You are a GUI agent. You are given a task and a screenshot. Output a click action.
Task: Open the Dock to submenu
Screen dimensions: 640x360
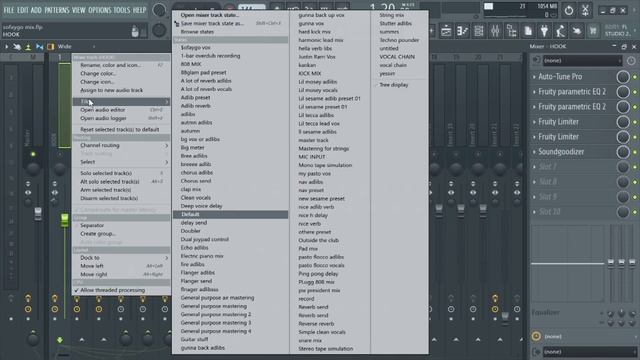122,258
